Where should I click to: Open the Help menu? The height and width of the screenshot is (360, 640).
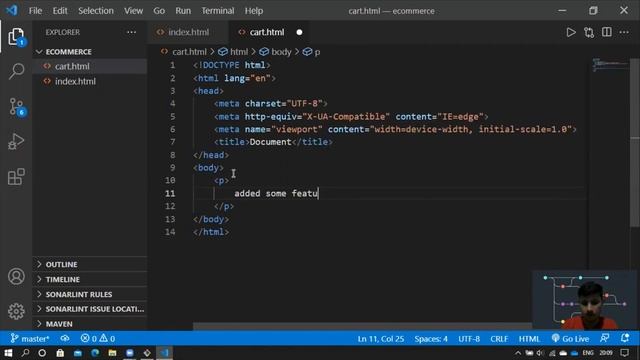[x=254, y=11]
